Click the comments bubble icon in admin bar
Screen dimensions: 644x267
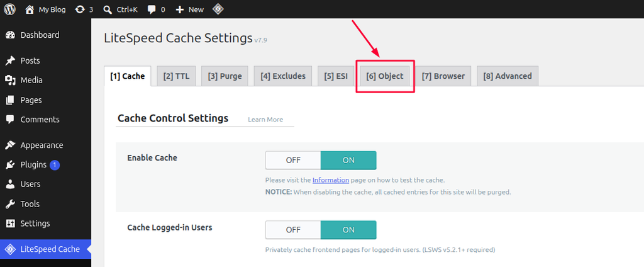click(x=152, y=9)
